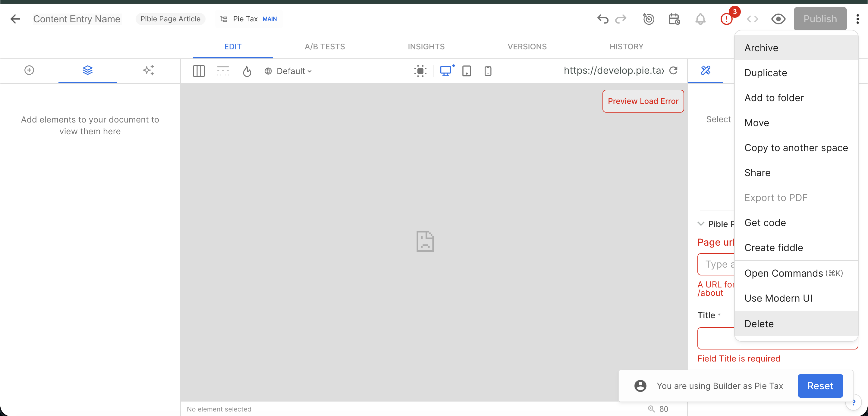The image size is (868, 416).
Task: Click the heatmap flame icon
Action: (247, 71)
